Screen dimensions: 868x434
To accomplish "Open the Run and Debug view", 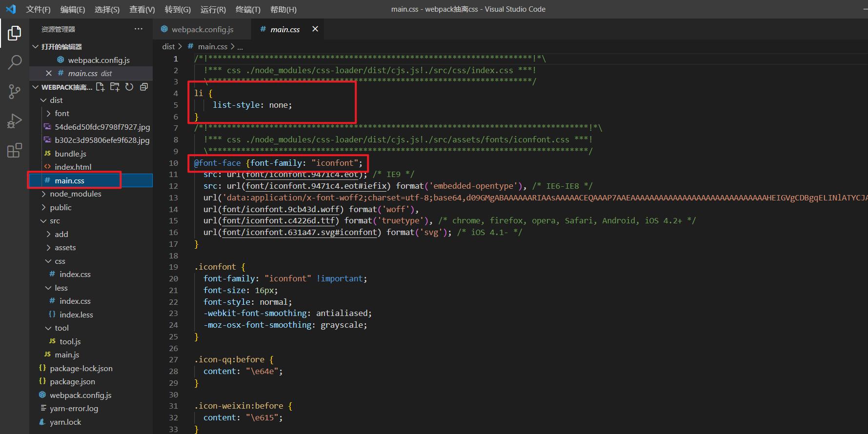I will click(15, 121).
